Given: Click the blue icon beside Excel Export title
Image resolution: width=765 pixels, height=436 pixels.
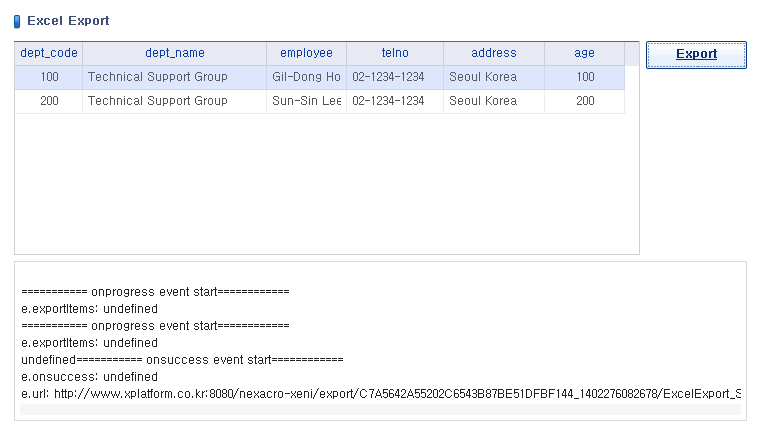Looking at the screenshot, I should click(x=17, y=21).
